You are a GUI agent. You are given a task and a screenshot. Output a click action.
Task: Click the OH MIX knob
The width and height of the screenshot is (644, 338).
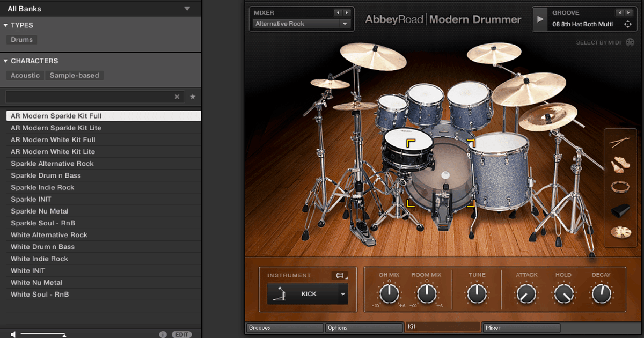pos(389,293)
